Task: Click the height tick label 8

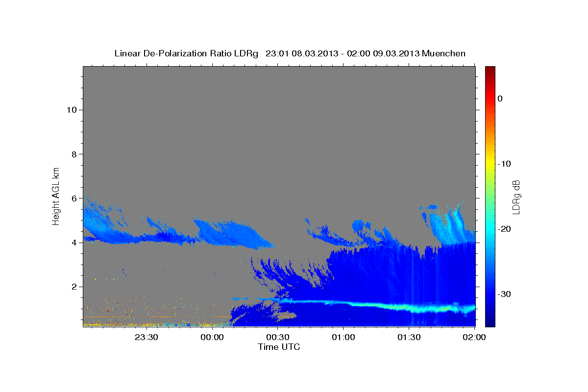Action: point(73,154)
